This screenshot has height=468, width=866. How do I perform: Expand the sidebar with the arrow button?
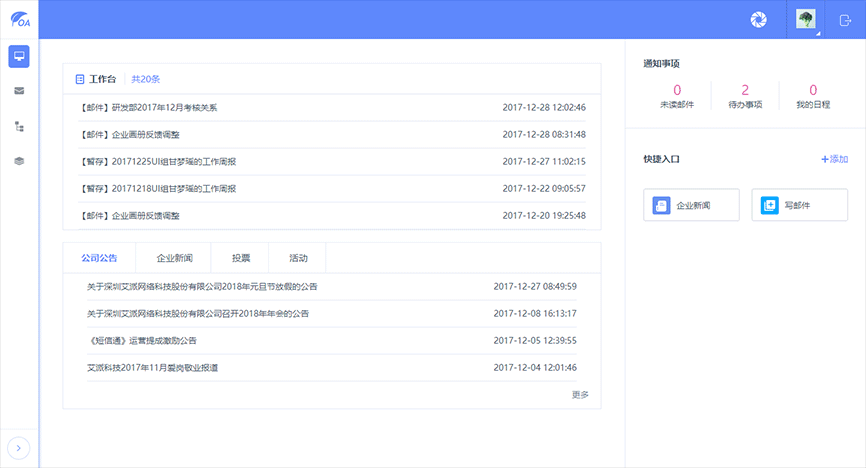tap(19, 448)
